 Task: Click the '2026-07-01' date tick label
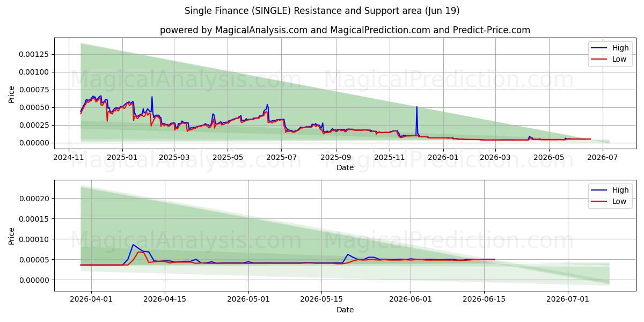click(568, 299)
